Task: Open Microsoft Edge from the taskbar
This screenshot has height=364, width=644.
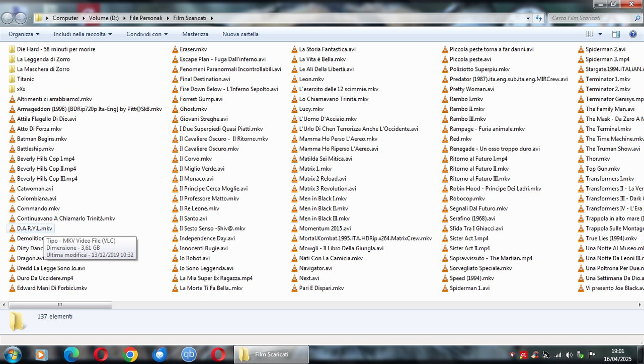Action: tap(71, 354)
